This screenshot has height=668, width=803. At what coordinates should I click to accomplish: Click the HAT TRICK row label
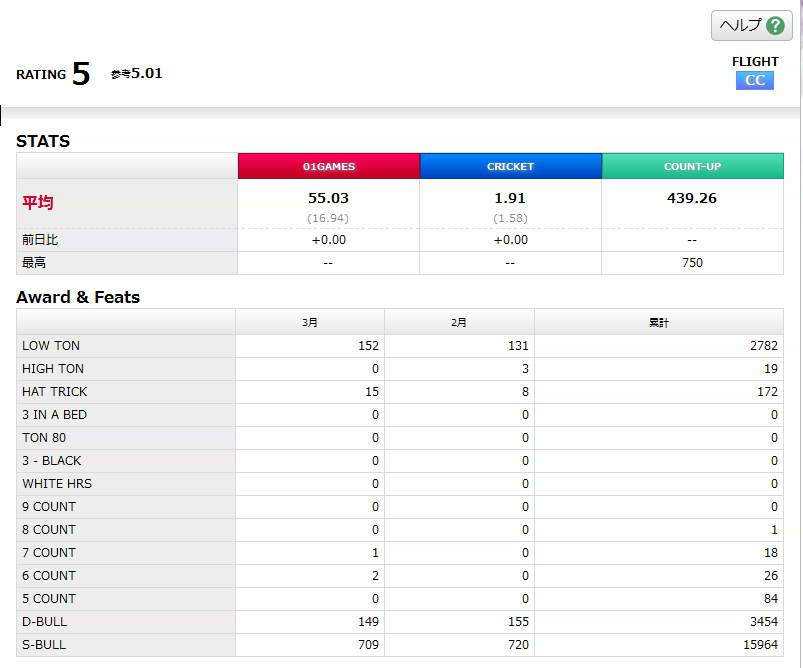click(x=54, y=392)
